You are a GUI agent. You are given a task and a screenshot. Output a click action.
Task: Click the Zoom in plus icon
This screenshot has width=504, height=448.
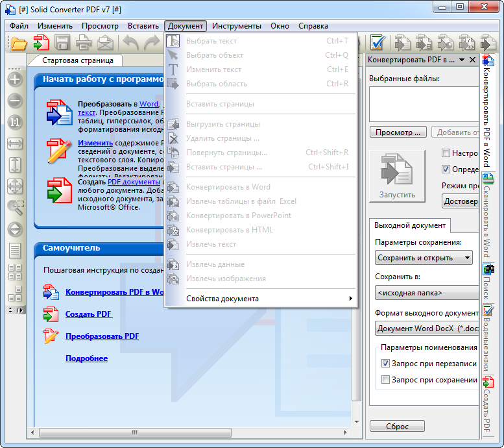[15, 79]
